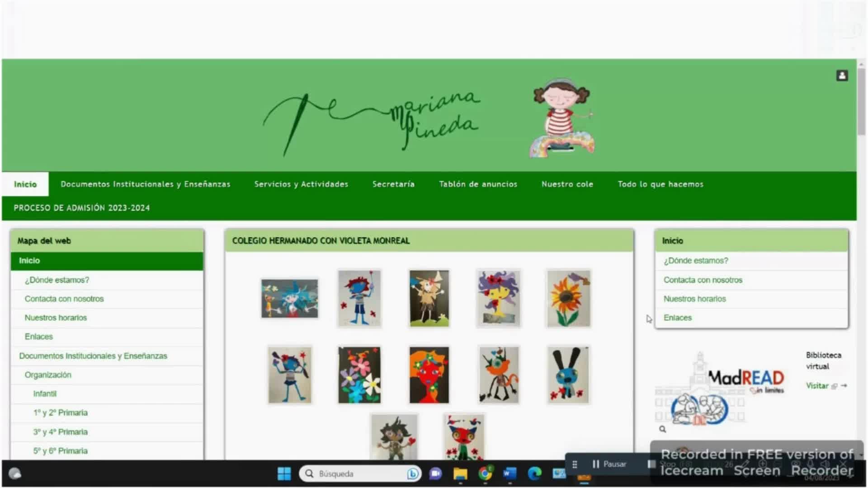868x488 pixels.
Task: Click the magnifier icon below MadREAD logo
Action: coord(662,429)
